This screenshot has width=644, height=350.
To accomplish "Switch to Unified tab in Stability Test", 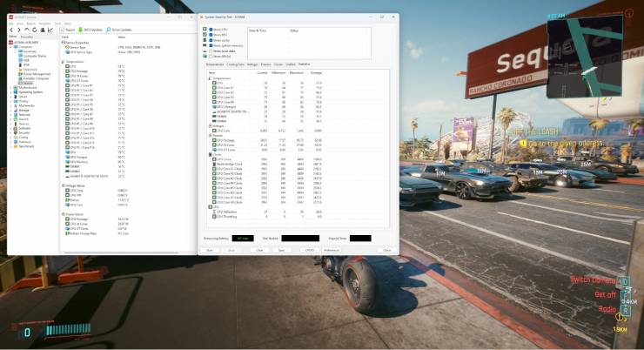I will tap(291, 64).
